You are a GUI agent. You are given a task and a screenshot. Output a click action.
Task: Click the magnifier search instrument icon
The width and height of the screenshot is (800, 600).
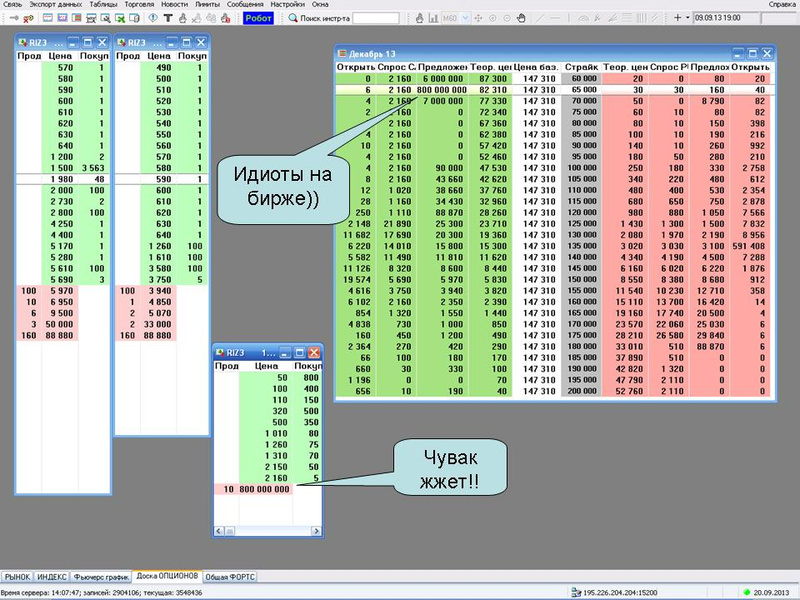(x=291, y=18)
